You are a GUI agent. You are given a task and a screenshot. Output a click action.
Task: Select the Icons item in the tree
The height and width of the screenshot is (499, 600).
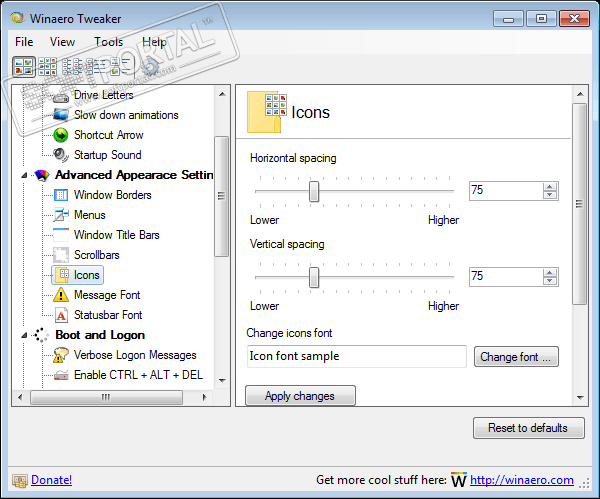77,275
